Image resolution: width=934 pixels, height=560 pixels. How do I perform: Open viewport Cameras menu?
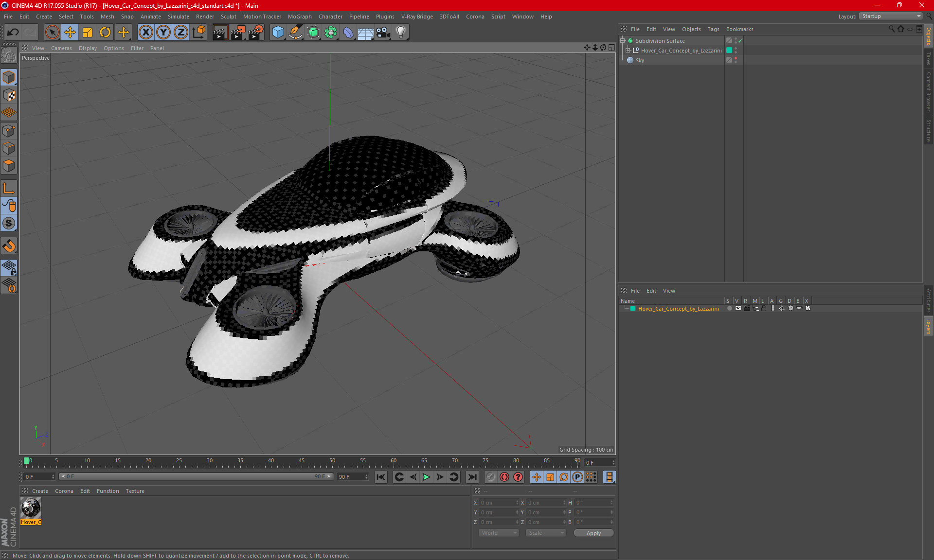[61, 48]
